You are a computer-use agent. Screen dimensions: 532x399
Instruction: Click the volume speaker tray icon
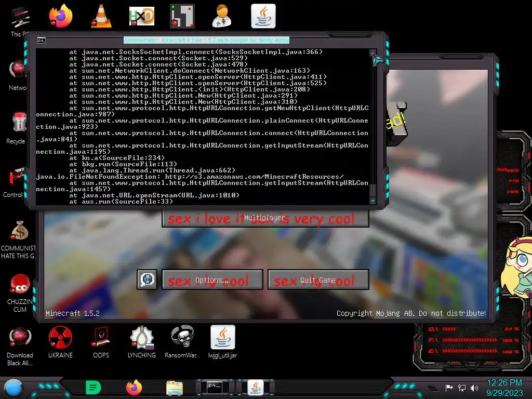(x=474, y=388)
